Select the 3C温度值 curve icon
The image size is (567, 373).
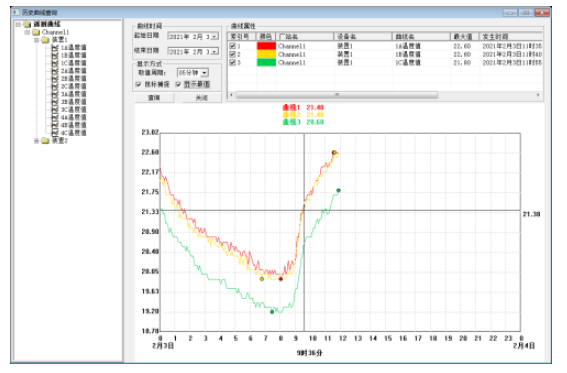coord(55,110)
